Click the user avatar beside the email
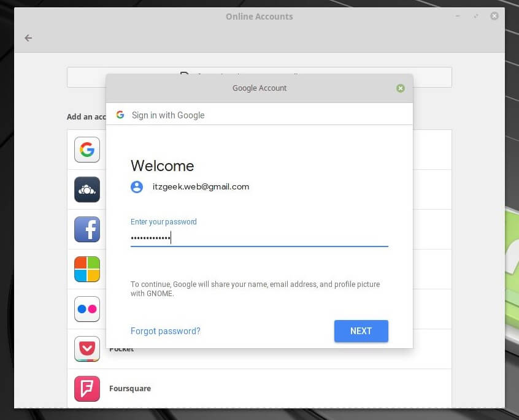The height and width of the screenshot is (420, 519). 137,187
